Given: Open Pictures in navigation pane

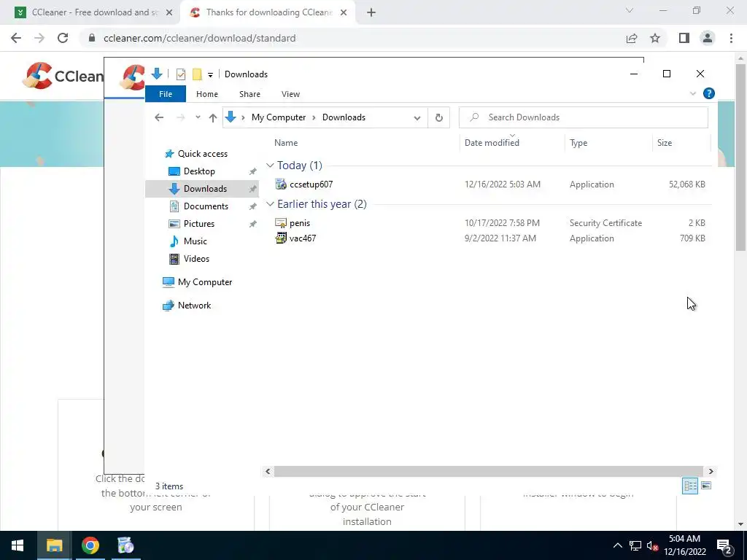Looking at the screenshot, I should [x=199, y=224].
